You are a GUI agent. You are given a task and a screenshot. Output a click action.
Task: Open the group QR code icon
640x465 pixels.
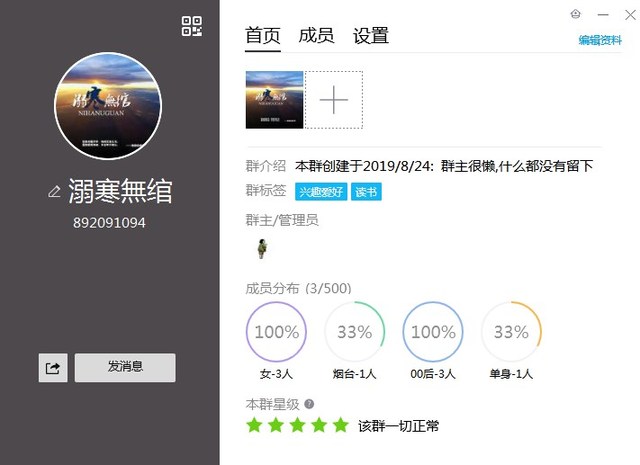192,26
